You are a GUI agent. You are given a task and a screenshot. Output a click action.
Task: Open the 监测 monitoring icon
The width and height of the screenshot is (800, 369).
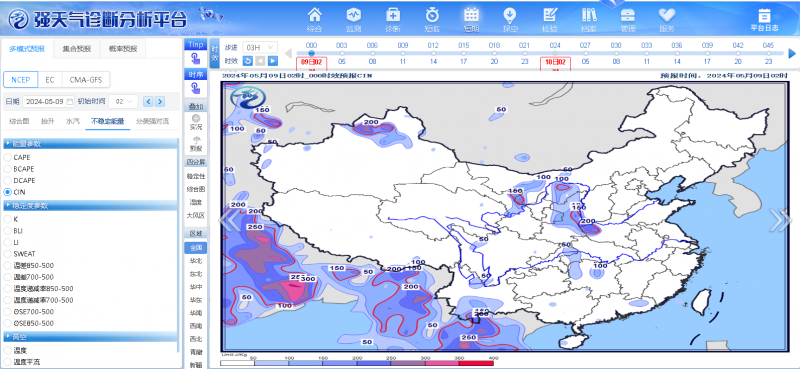pyautogui.click(x=354, y=15)
